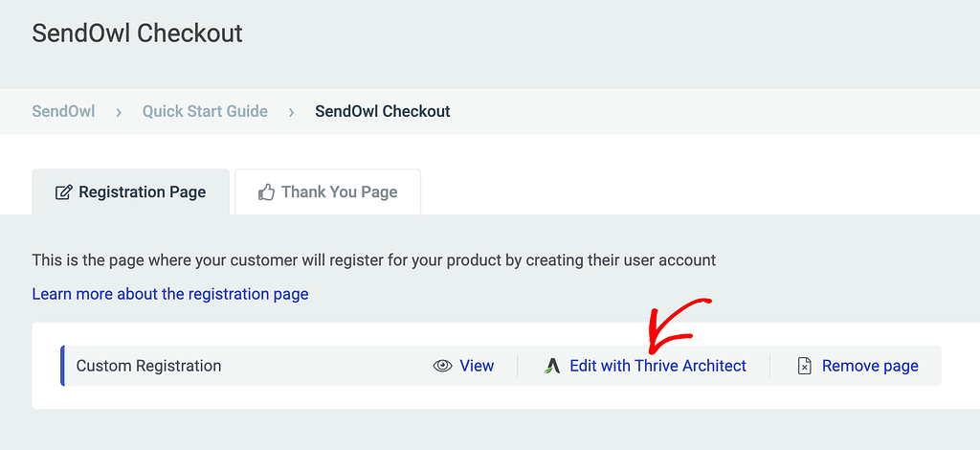
Task: Click the registration page description text
Action: 374,260
